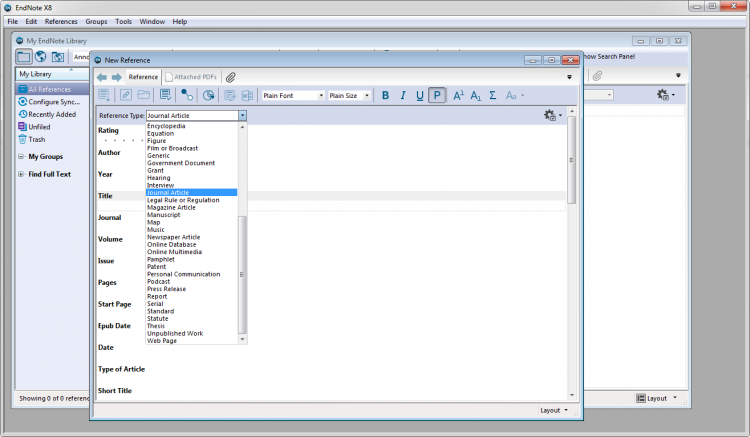Select Online Search Mode globe icon

41,57
